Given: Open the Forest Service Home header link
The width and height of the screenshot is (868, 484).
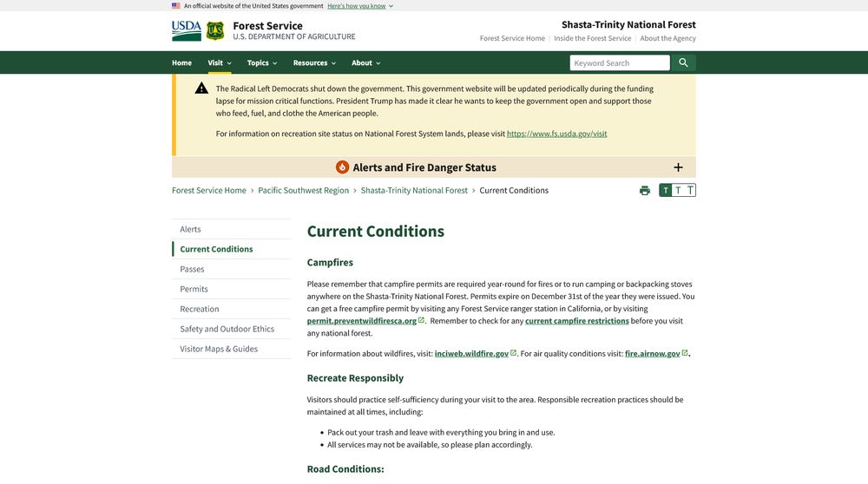Looking at the screenshot, I should tap(512, 38).
